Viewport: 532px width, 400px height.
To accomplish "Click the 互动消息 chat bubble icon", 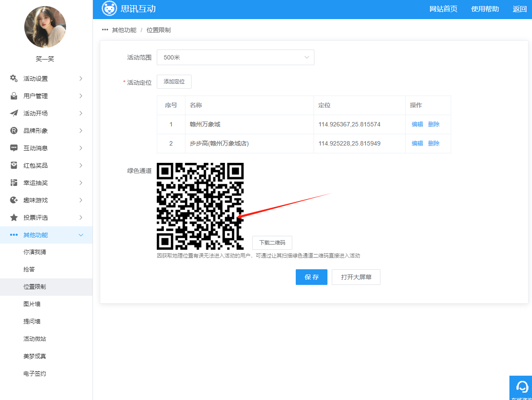I will tap(13, 148).
